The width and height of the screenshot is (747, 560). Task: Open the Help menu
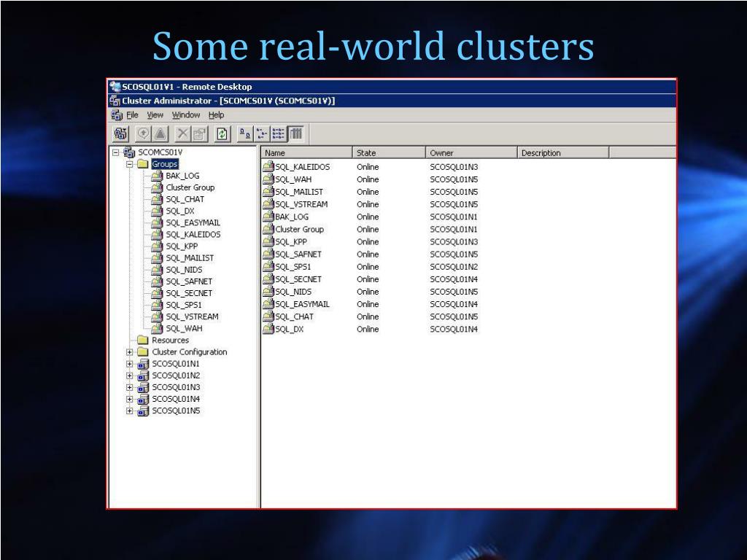click(216, 114)
